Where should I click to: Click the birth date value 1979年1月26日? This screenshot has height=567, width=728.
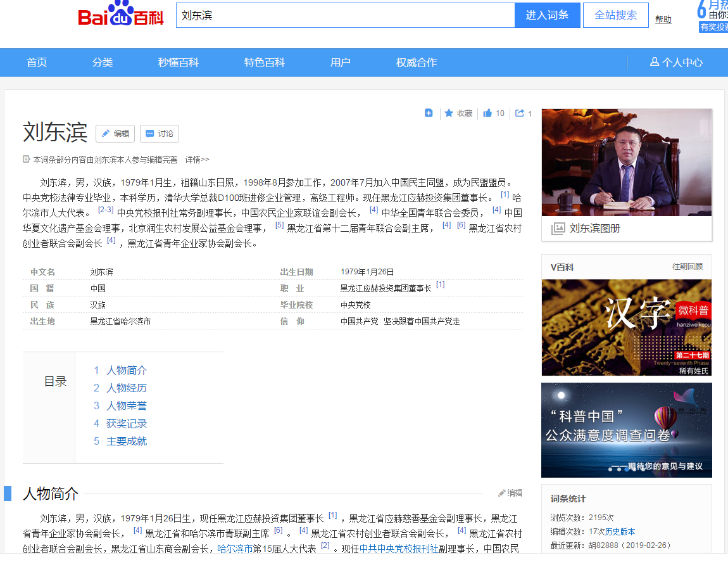click(367, 272)
